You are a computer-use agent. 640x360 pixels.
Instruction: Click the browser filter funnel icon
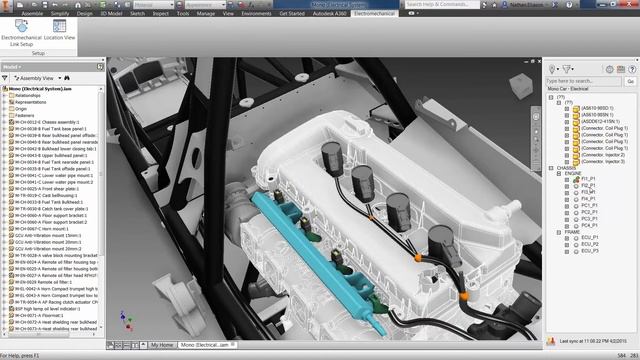pos(5,78)
